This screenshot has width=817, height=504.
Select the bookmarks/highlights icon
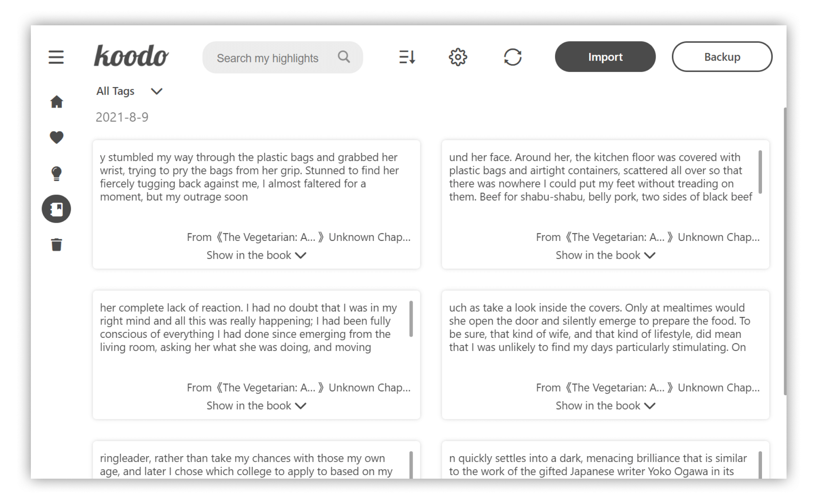[x=57, y=209]
